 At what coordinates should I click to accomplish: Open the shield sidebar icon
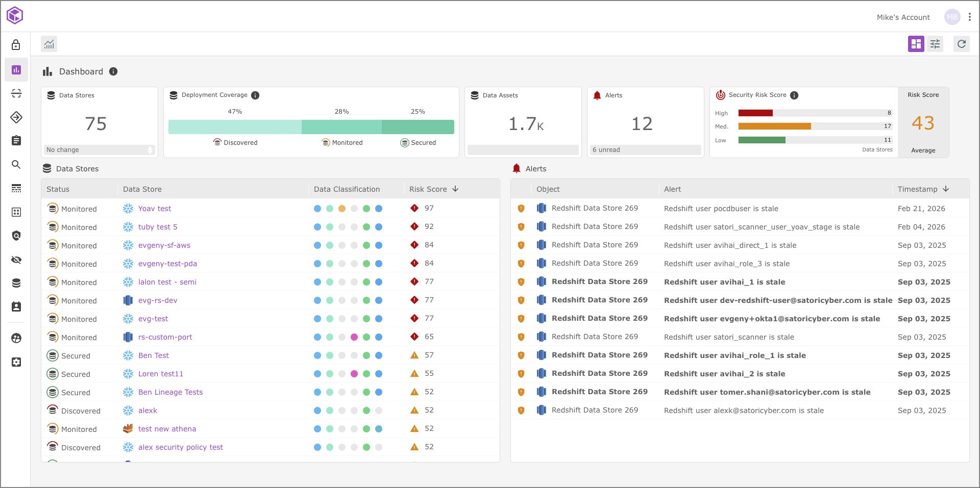coord(16,236)
